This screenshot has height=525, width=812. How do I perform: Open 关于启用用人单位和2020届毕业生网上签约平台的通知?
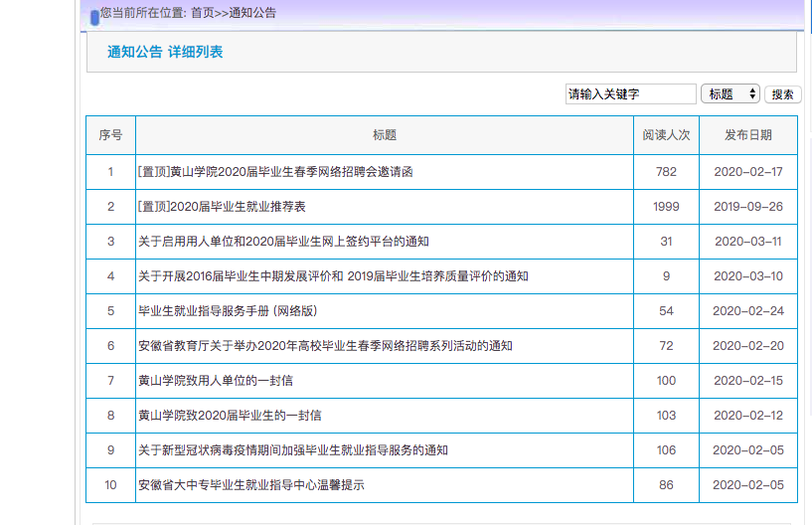pyautogui.click(x=283, y=241)
